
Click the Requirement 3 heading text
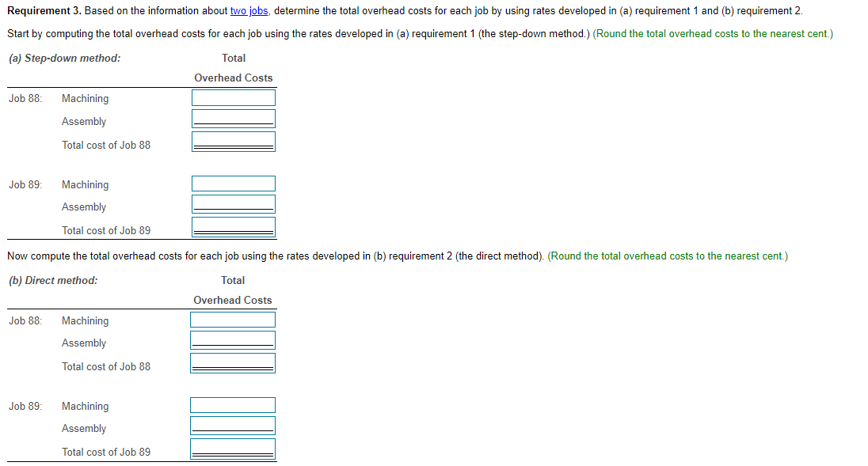(x=44, y=10)
